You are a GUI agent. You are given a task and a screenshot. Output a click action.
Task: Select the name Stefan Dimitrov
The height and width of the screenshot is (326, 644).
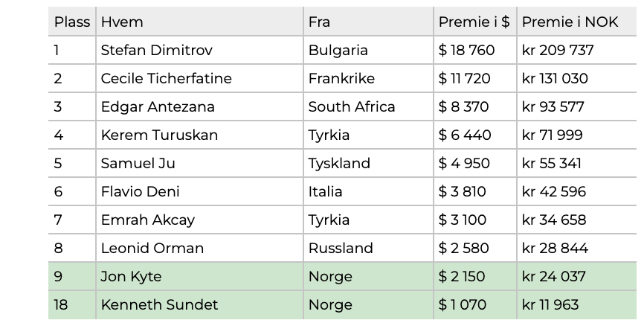(x=156, y=50)
